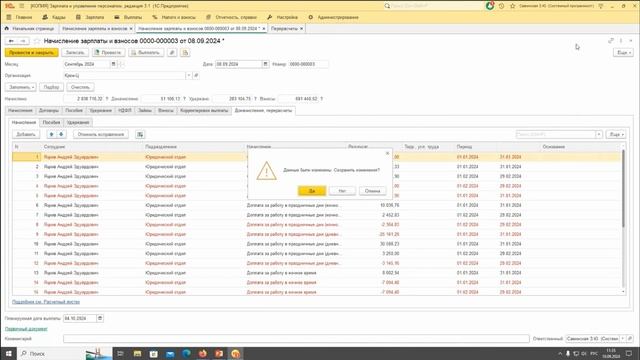
Task: Click the Провести и закрыть button
Action: [x=31, y=53]
